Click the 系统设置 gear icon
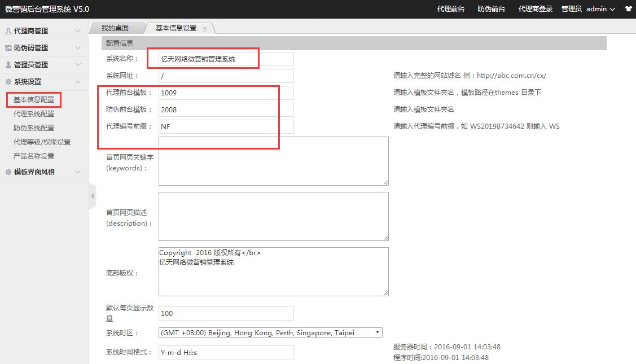Viewport: 636px width, 364px height. [x=8, y=82]
